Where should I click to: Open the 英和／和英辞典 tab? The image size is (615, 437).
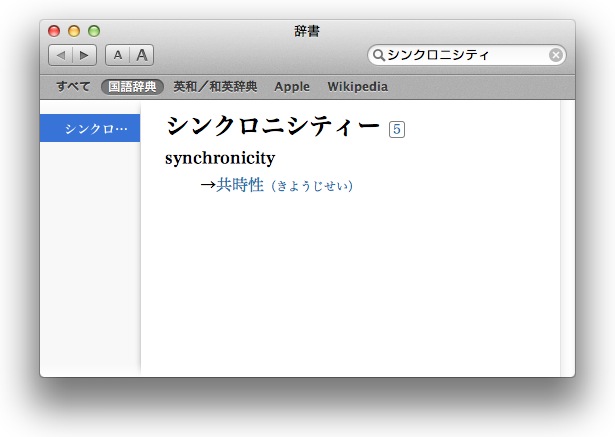215,87
